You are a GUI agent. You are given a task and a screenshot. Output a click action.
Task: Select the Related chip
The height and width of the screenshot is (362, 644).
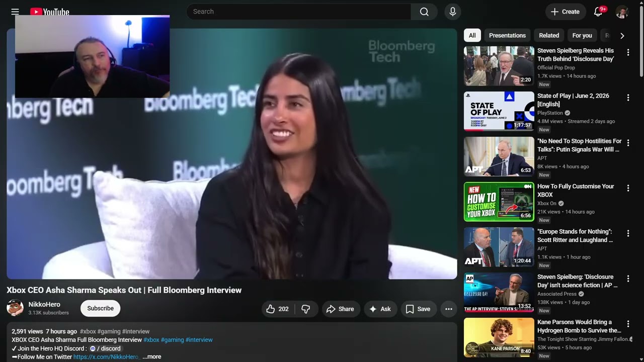click(x=549, y=35)
